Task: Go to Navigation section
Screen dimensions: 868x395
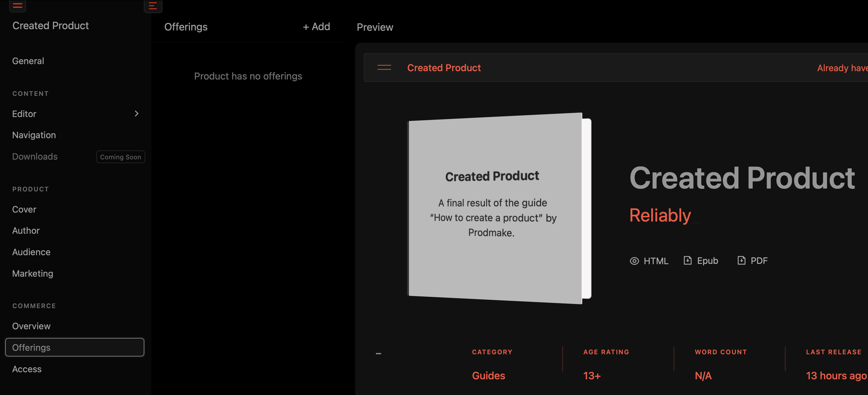Action: coord(34,135)
